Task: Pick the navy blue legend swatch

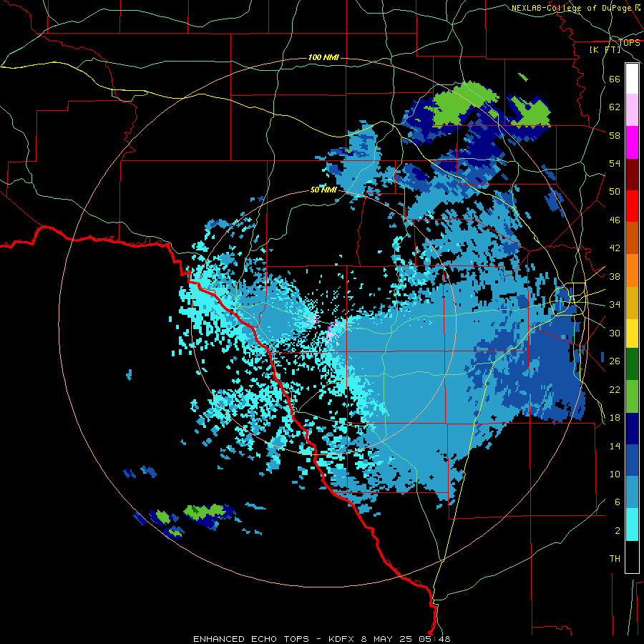Action: coord(632,429)
